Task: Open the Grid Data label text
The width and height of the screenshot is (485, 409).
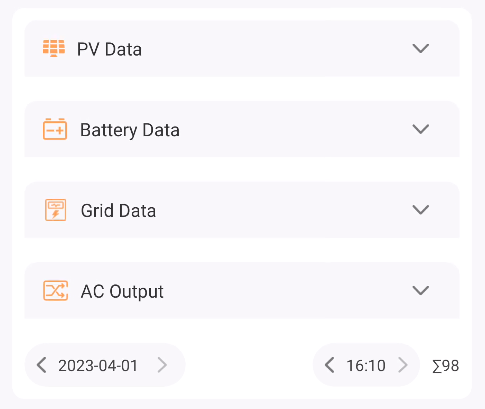Action: click(118, 211)
